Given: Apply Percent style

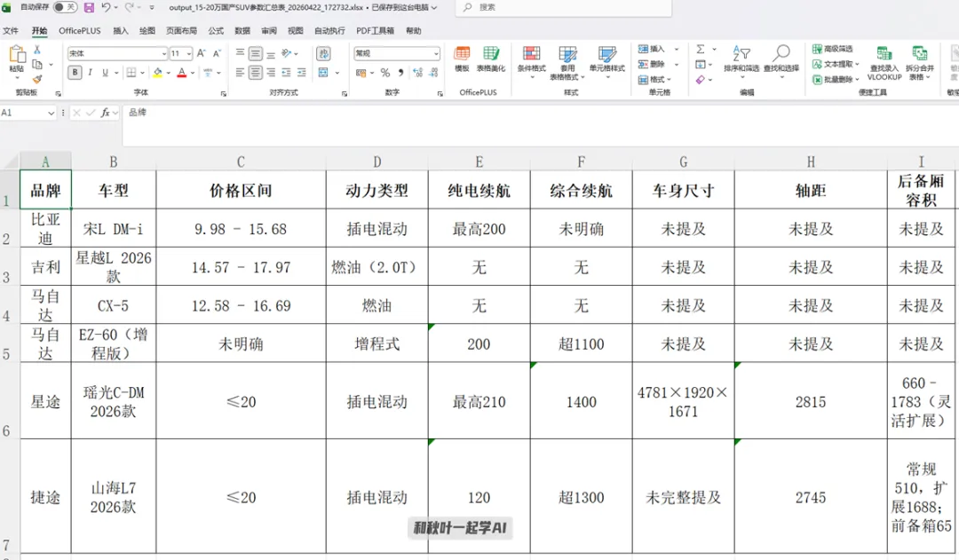Looking at the screenshot, I should (x=384, y=73).
